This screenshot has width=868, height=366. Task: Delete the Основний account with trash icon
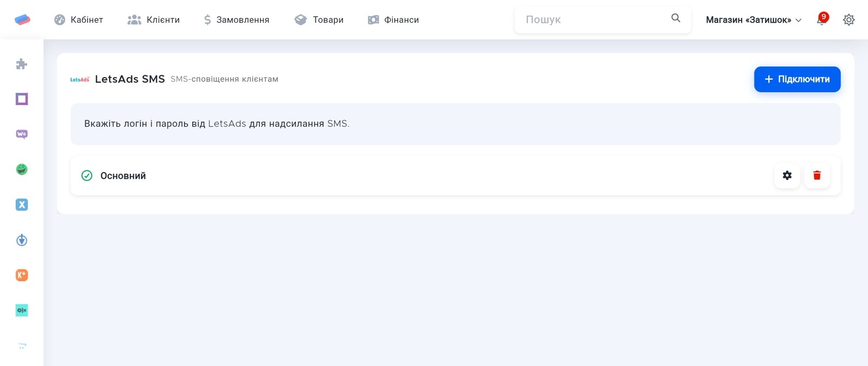[x=817, y=176]
